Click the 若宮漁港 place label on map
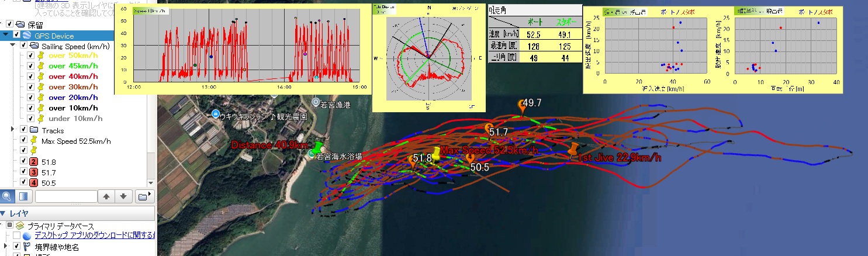 click(336, 104)
